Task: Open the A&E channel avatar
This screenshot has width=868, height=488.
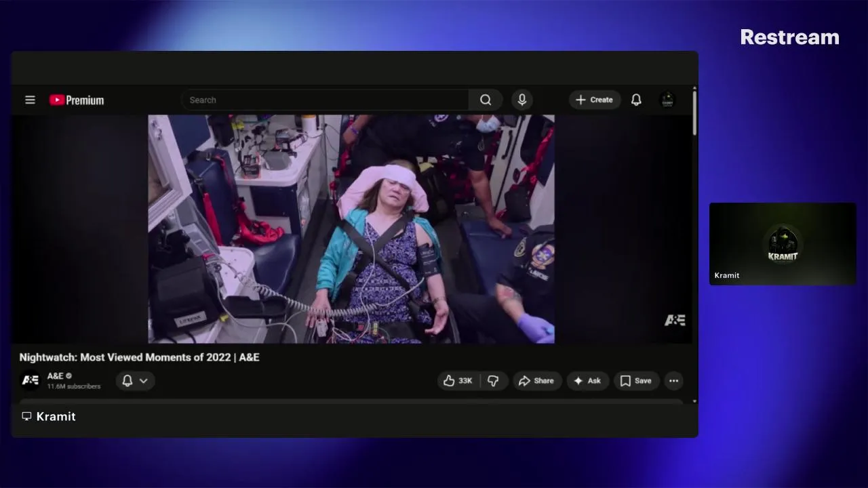Action: coord(31,380)
